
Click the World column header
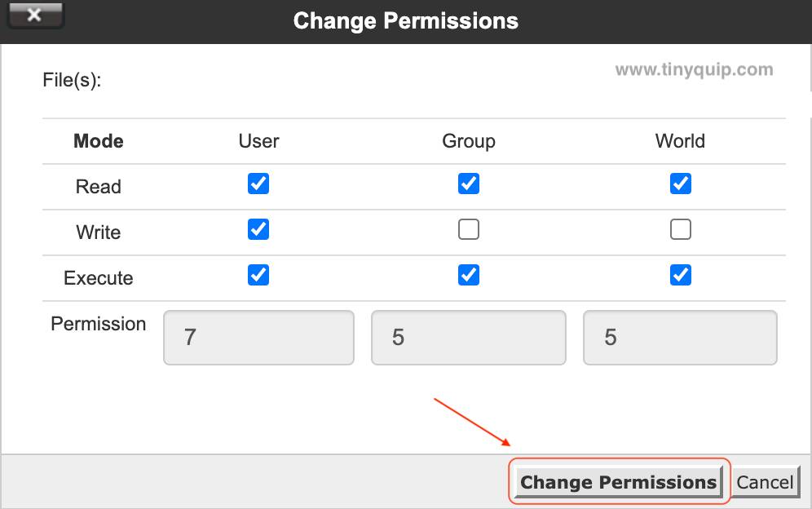680,141
